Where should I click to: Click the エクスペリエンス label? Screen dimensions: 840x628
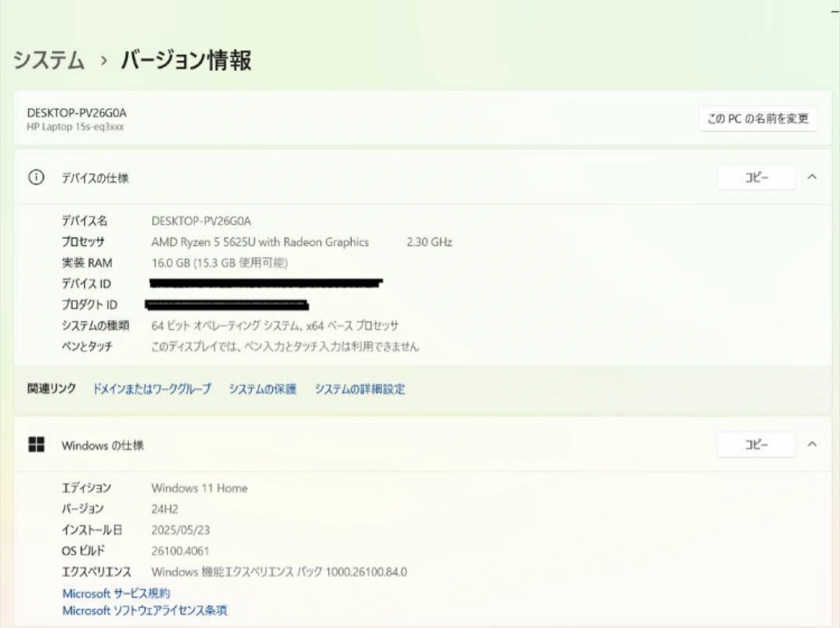[x=96, y=572]
